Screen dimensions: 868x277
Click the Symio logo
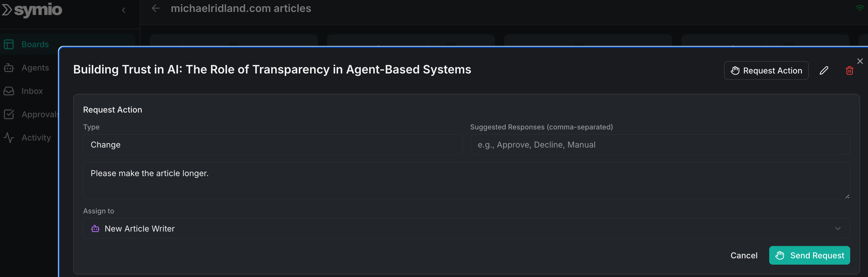click(32, 10)
